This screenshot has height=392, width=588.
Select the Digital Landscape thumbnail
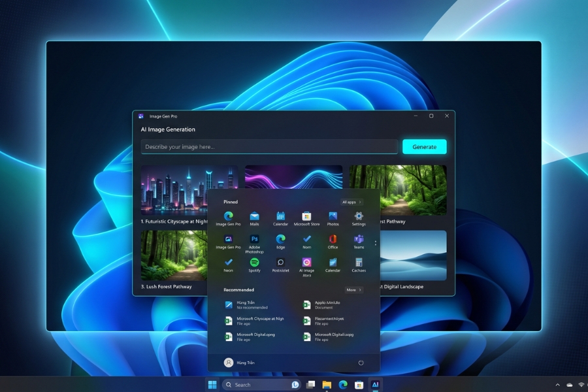[x=414, y=255]
